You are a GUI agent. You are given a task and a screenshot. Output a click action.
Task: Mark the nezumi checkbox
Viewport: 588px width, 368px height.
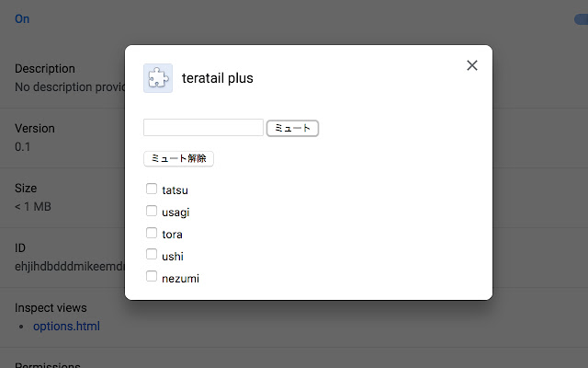152,277
